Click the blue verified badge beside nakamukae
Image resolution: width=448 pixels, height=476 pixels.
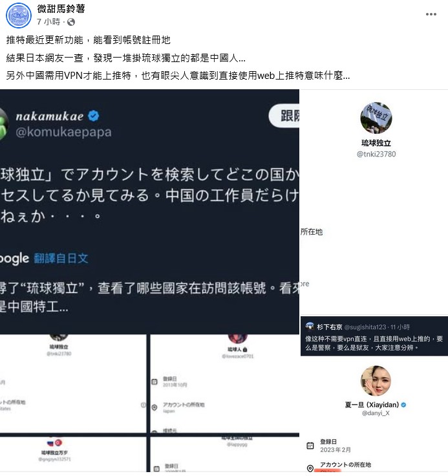(x=94, y=116)
